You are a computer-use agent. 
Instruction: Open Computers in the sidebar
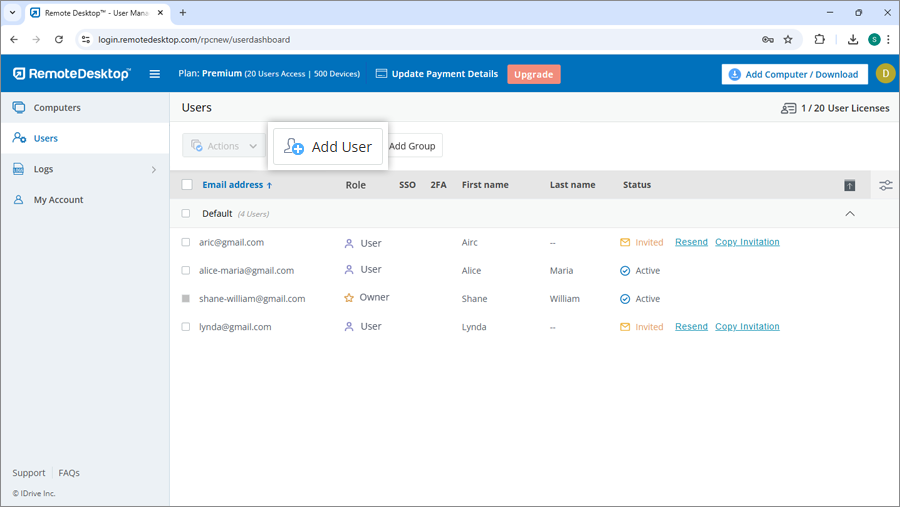[57, 108]
